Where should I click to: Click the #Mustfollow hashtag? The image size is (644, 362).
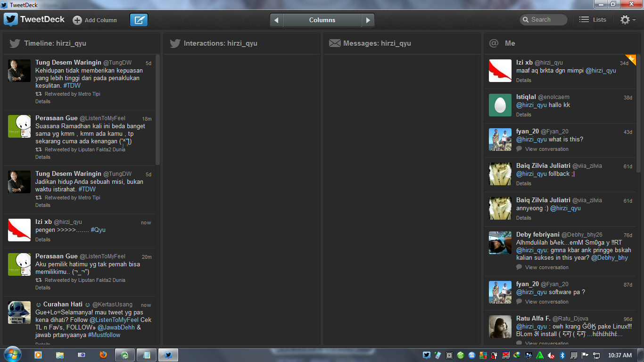tap(104, 335)
